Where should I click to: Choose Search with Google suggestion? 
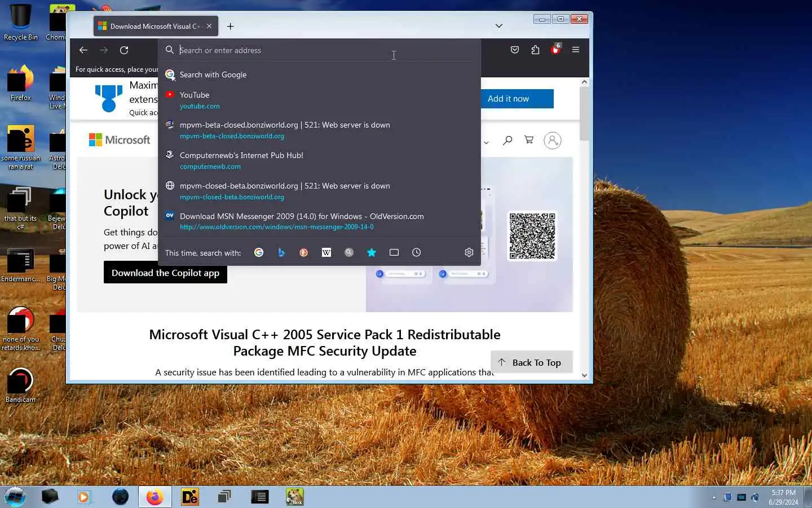pyautogui.click(x=320, y=75)
